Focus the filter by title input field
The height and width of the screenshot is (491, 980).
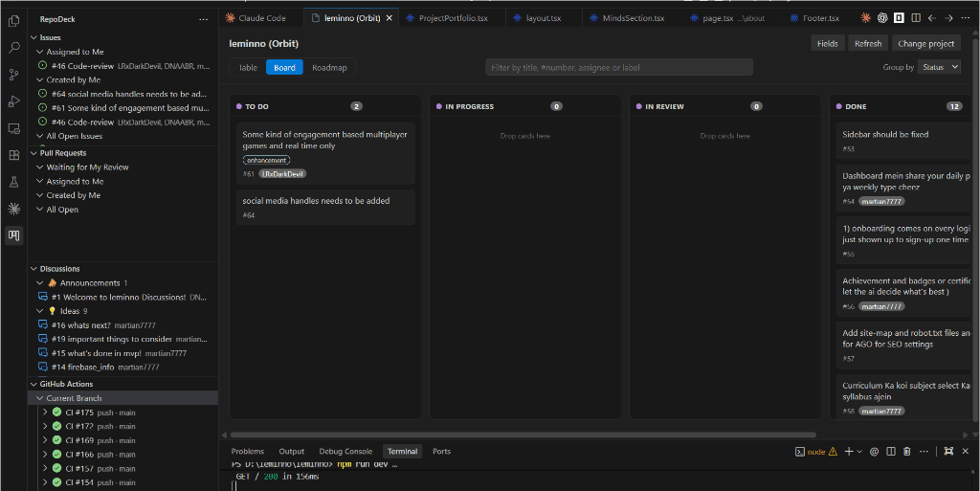point(619,67)
